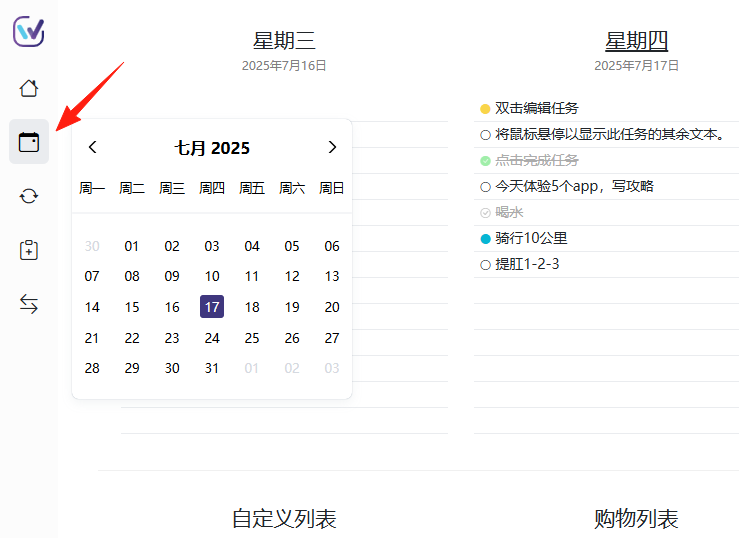Viewport: 739px width, 538px height.
Task: Click the 星期三 day header
Action: [x=284, y=41]
